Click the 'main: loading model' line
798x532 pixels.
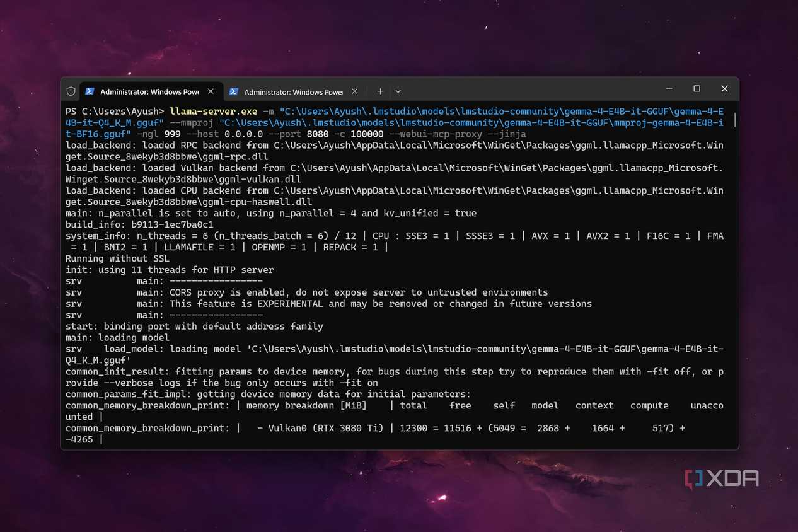[x=117, y=338]
